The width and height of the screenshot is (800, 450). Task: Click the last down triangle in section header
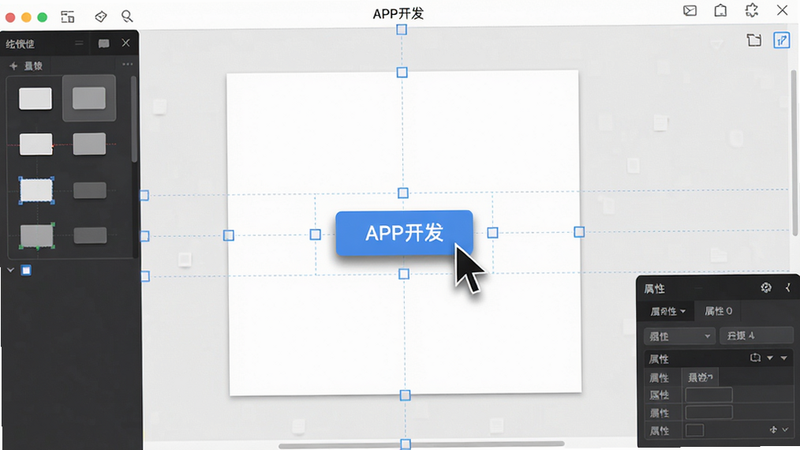(784, 358)
